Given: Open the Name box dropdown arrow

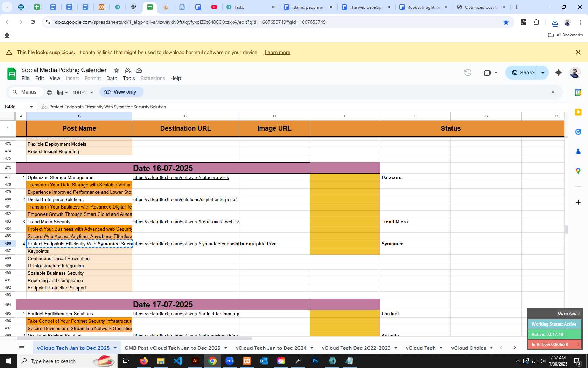Looking at the screenshot, I should click(31, 107).
